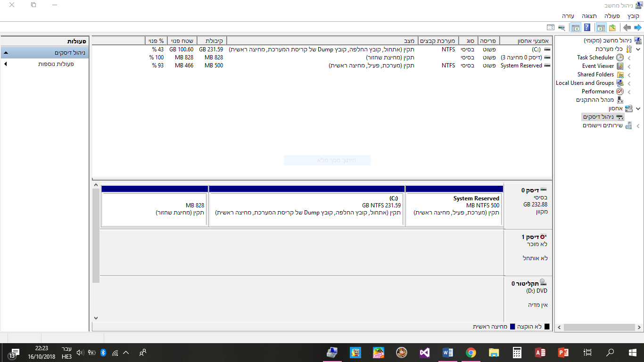
Task: Collapse the אחסון tree node
Action: (638, 108)
